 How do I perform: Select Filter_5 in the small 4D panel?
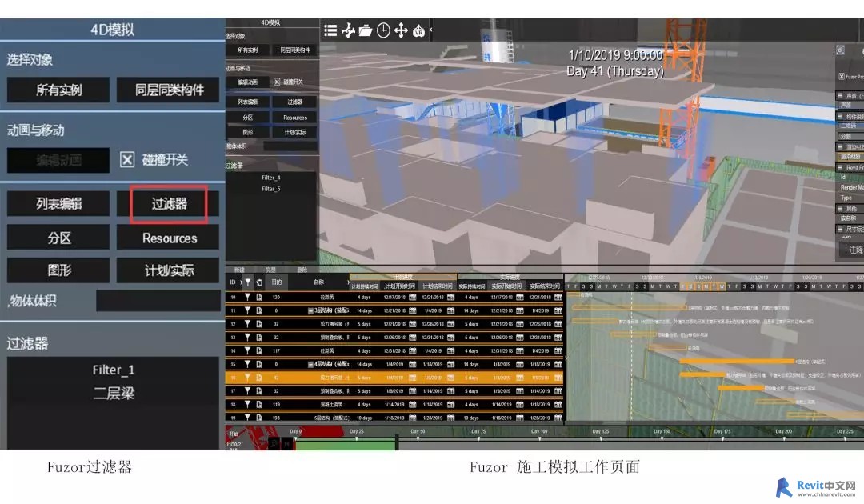271,188
